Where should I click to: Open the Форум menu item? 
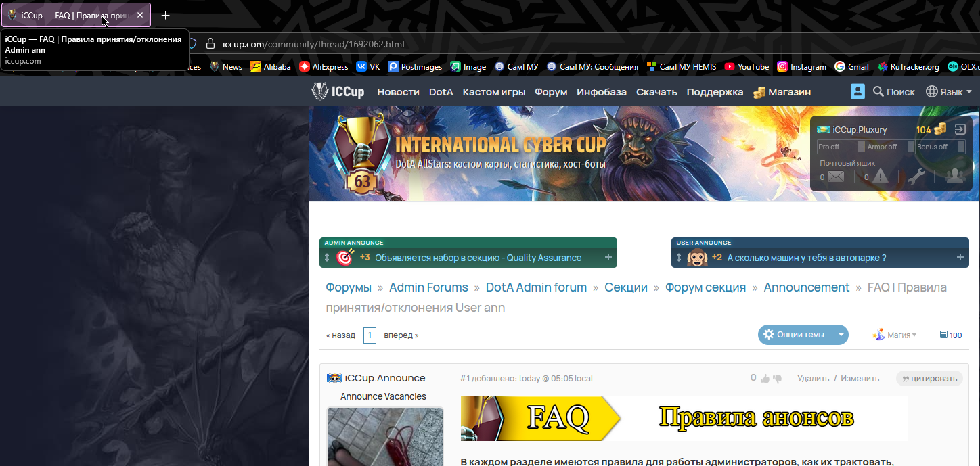pos(551,92)
